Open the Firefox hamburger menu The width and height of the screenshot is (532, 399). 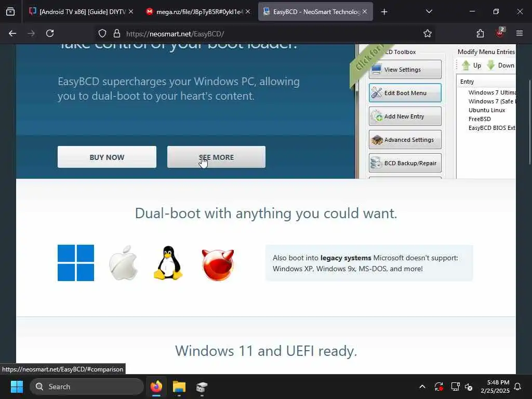(520, 33)
